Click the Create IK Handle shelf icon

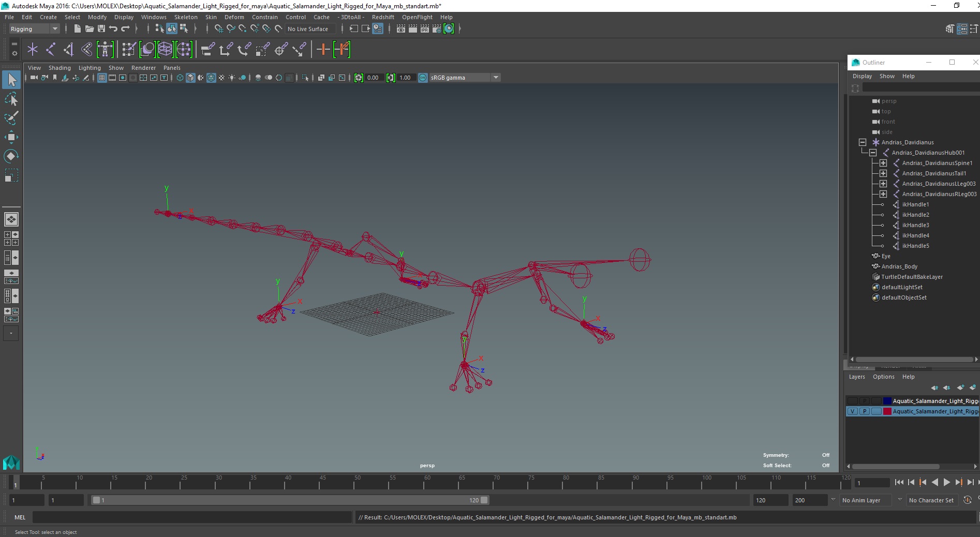(x=69, y=50)
